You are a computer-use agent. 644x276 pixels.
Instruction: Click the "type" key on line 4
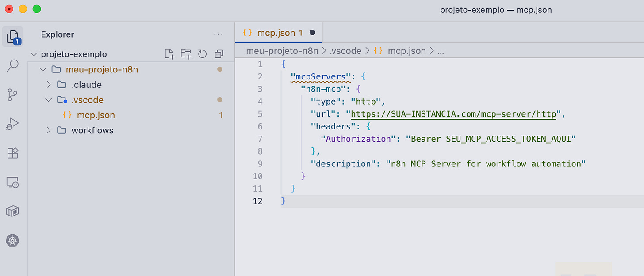click(325, 102)
